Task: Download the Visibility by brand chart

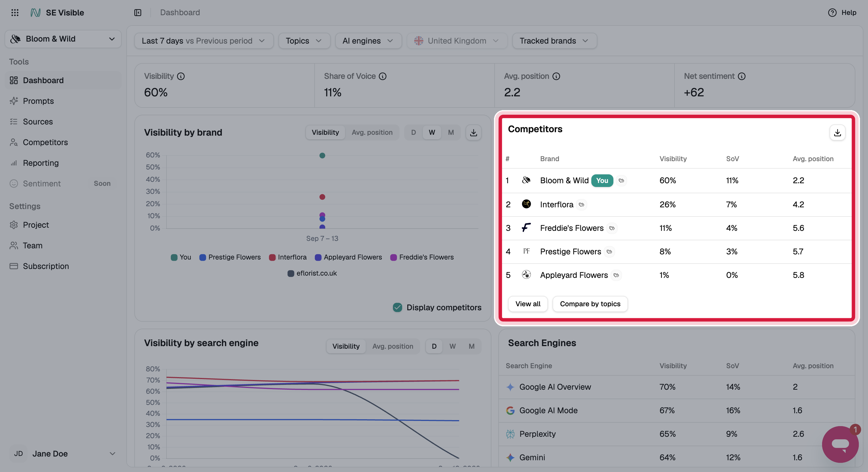Action: tap(473, 132)
